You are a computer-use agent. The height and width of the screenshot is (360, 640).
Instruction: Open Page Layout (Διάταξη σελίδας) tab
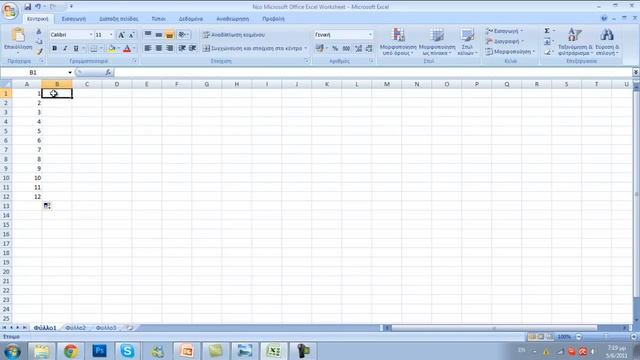(x=118, y=19)
